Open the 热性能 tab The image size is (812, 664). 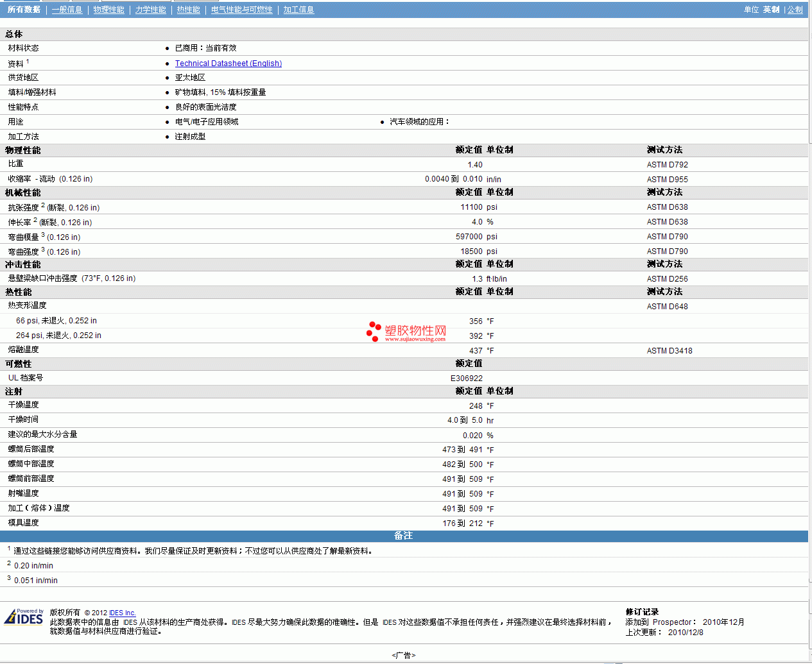[189, 10]
